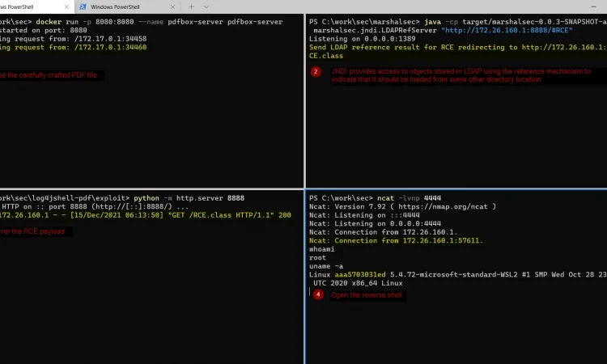This screenshot has height=364, width=607.
Task: Click the 'docker run -p 8080:8080' command line
Action: (142, 22)
